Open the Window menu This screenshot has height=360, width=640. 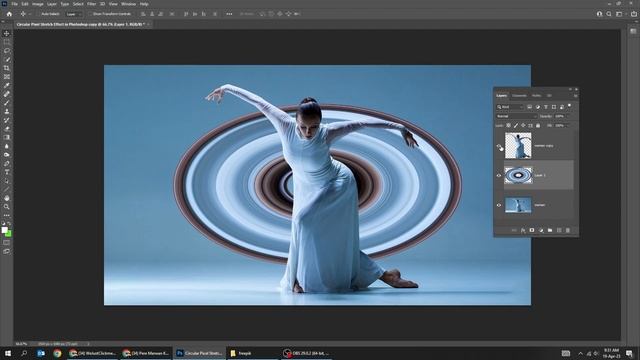[128, 4]
